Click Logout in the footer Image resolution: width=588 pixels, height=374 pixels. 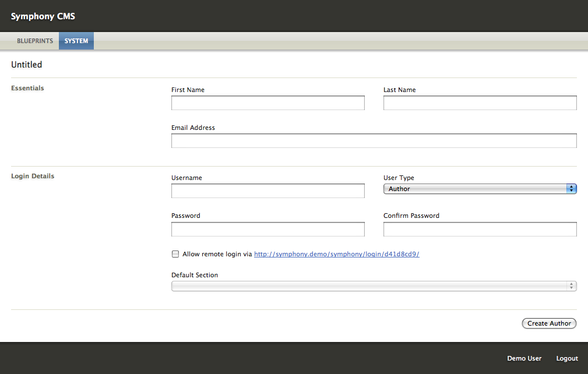pyautogui.click(x=566, y=359)
